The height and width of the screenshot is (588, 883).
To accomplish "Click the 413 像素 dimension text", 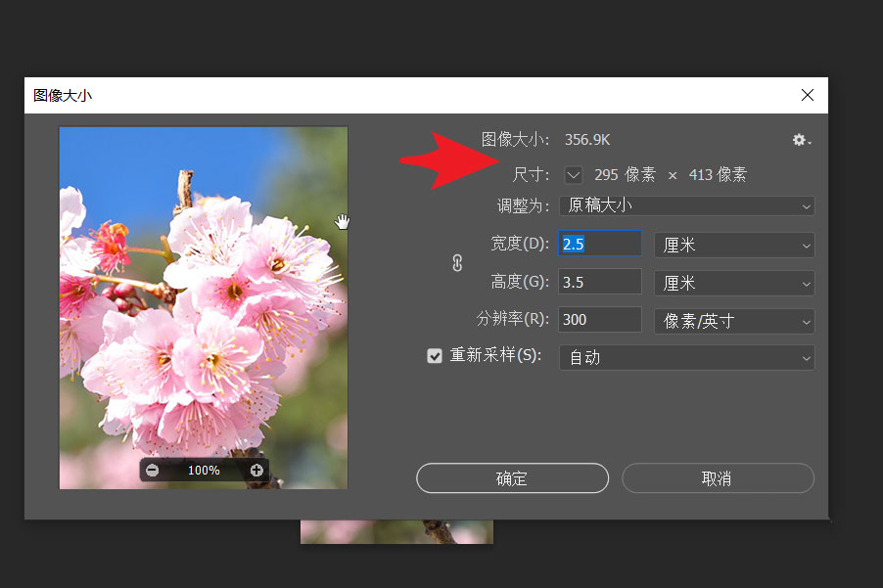I will click(718, 174).
